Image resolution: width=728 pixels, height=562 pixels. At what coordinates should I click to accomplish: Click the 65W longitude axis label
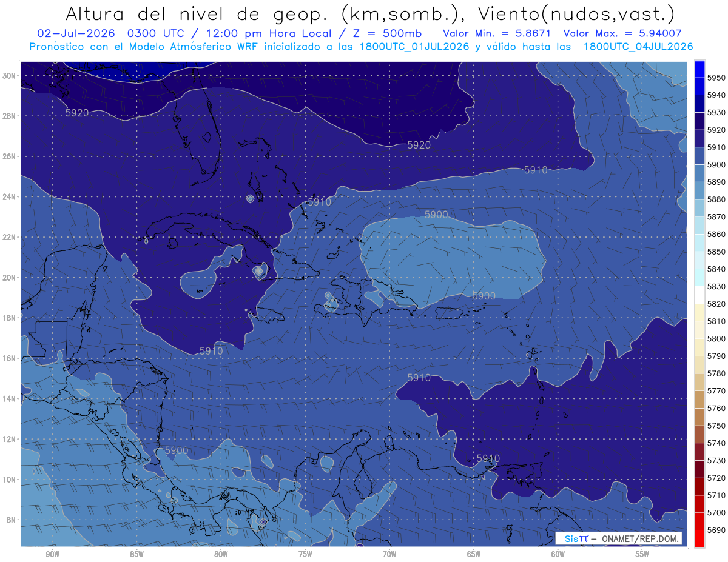474,554
